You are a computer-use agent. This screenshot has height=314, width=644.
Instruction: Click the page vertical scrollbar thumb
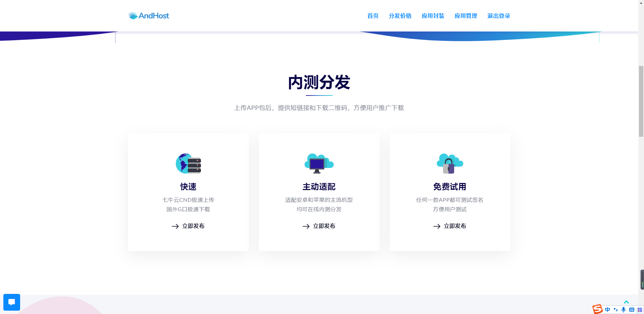click(x=641, y=101)
